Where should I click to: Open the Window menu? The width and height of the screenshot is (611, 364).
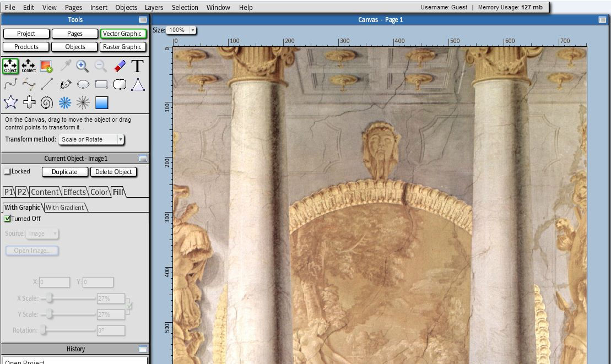(218, 7)
